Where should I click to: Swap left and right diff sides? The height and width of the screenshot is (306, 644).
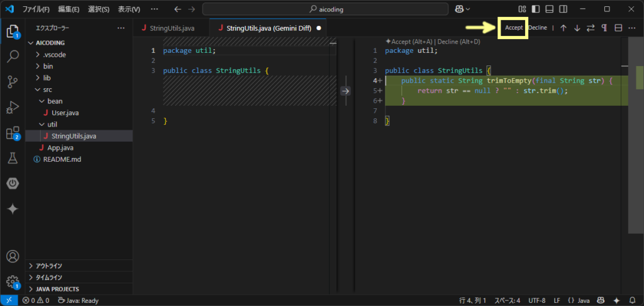click(591, 28)
